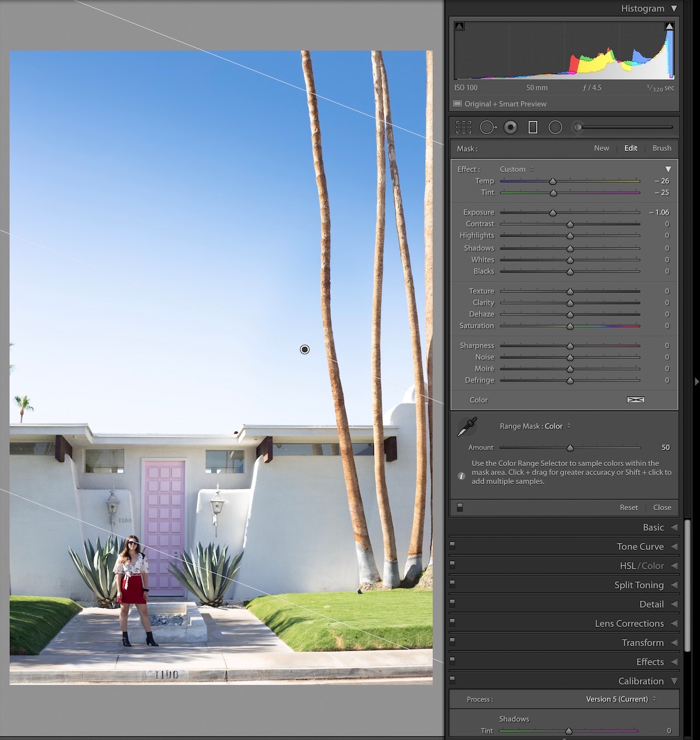
Task: Select the Spot Removal tool
Action: tap(488, 127)
